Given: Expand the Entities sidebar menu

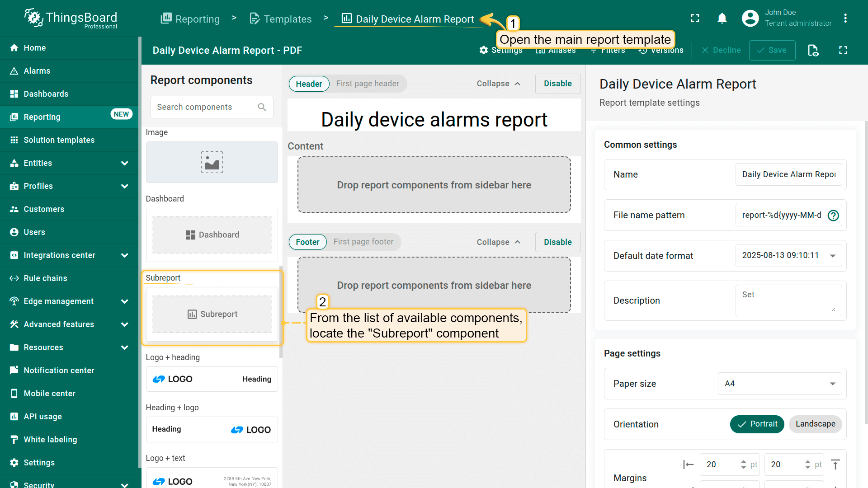Looking at the screenshot, I should (x=124, y=163).
